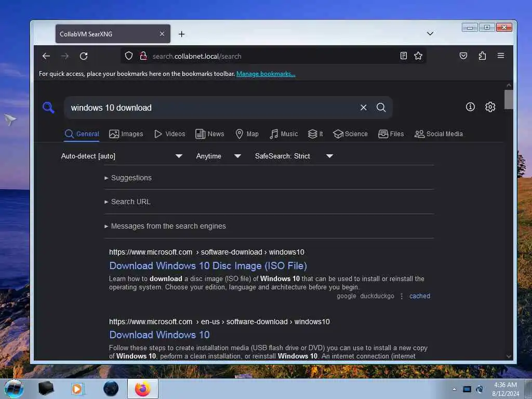Viewport: 532px width, 399px height.
Task: Bookmark this page with the star
Action: click(x=418, y=56)
